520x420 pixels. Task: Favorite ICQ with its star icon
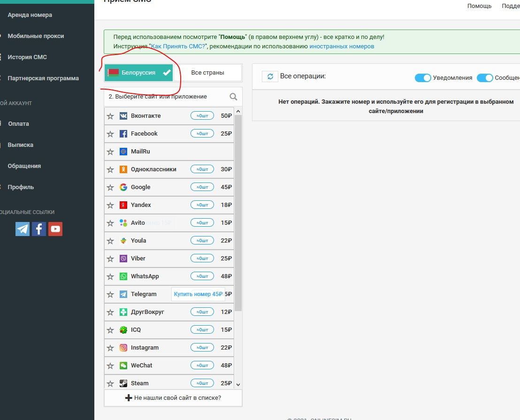[110, 330]
